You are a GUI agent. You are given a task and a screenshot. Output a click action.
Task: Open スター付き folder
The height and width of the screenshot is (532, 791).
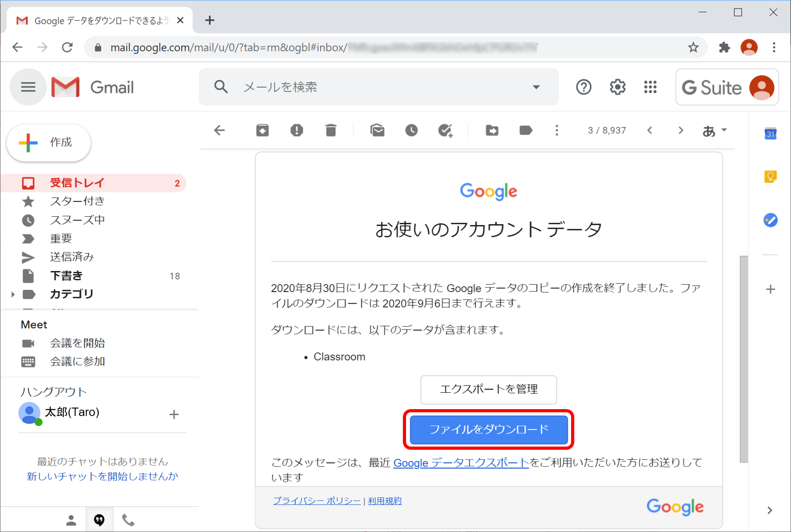click(x=77, y=201)
